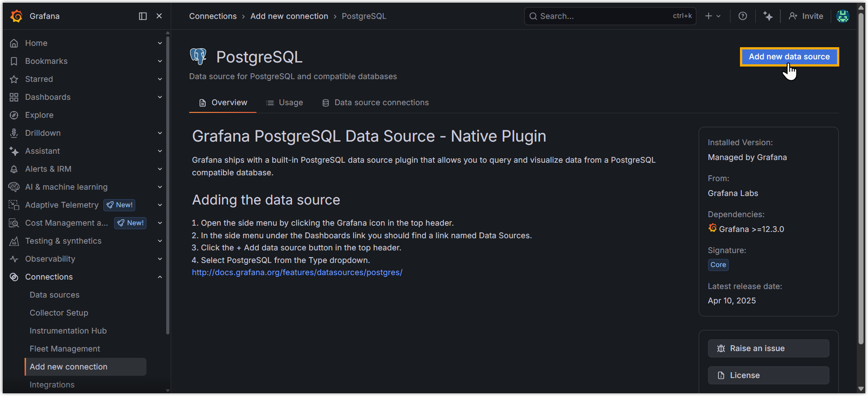Expand the Bookmarks section chevron
This screenshot has height=396, width=868.
coord(160,61)
